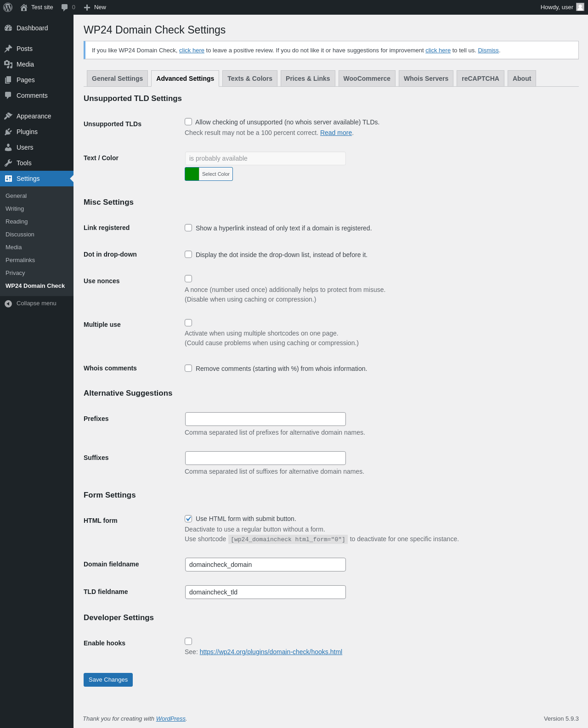Click the Settings sliders icon
The height and width of the screenshot is (728, 588).
click(8, 179)
